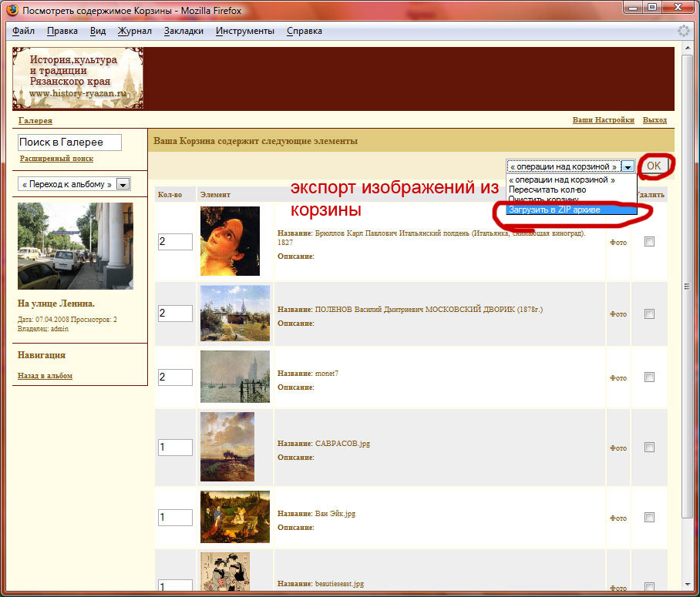This screenshot has height=597, width=700.
Task: Check delete box for Брюллов item
Action: [x=649, y=241]
